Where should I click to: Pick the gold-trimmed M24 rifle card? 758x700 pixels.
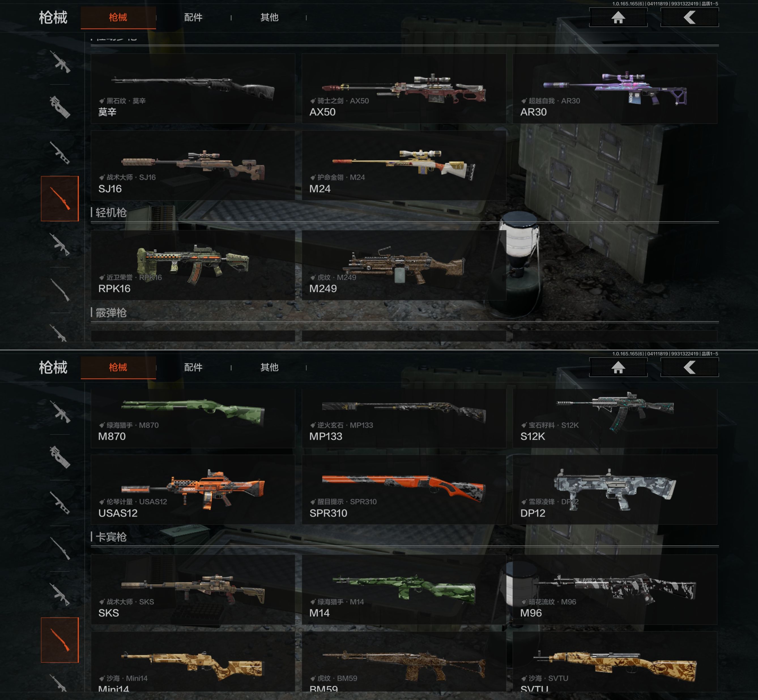404,165
